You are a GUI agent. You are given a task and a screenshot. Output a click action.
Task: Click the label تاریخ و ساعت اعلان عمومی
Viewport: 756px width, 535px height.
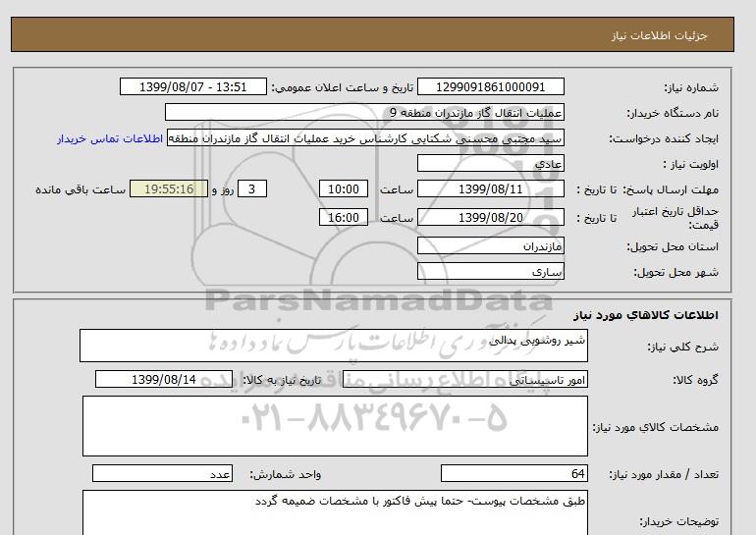pyautogui.click(x=343, y=87)
